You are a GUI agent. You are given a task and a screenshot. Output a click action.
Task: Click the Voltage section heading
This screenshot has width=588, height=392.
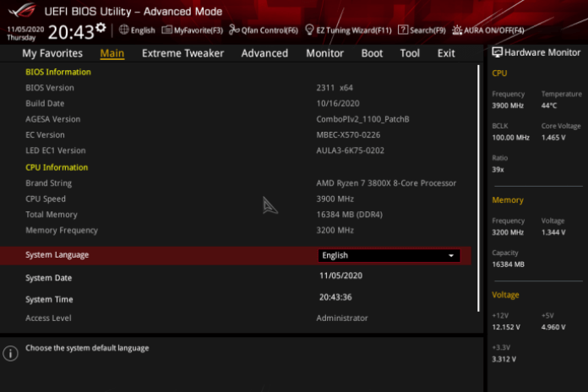[x=505, y=295]
